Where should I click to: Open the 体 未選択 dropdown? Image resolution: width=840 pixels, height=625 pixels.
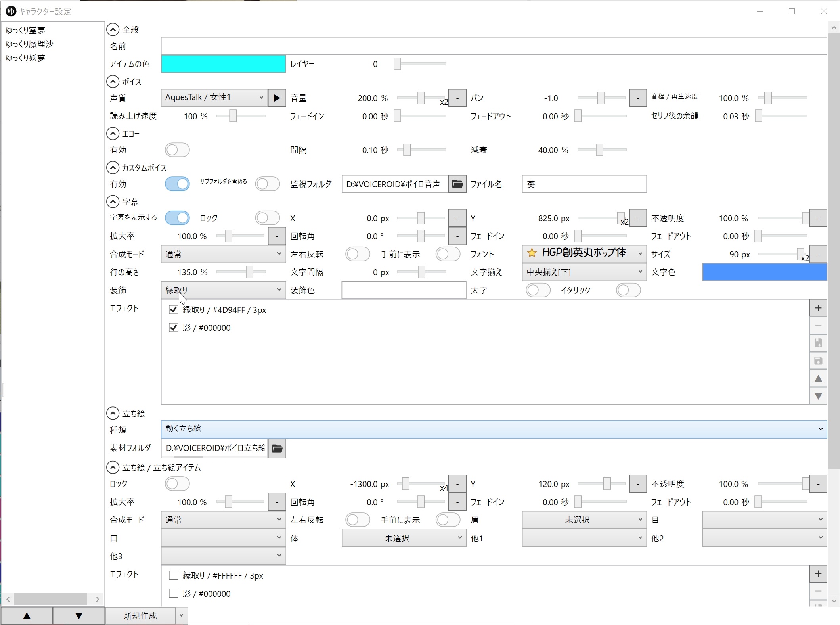click(x=404, y=538)
